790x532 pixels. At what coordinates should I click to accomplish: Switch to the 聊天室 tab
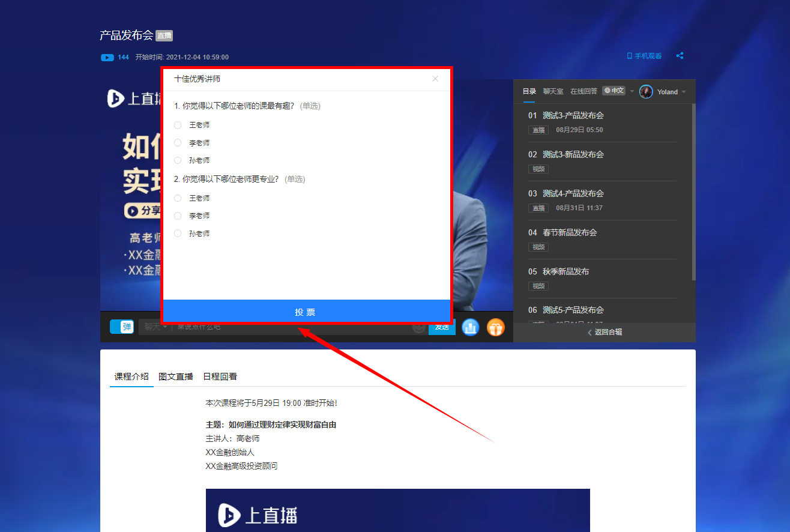pyautogui.click(x=553, y=91)
